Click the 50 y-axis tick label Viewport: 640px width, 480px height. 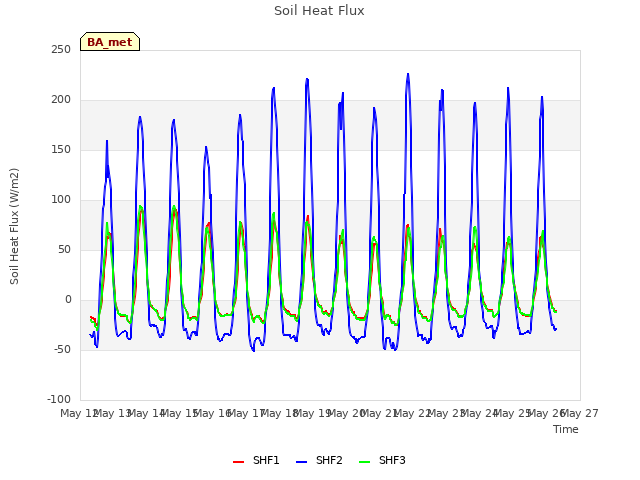click(64, 250)
